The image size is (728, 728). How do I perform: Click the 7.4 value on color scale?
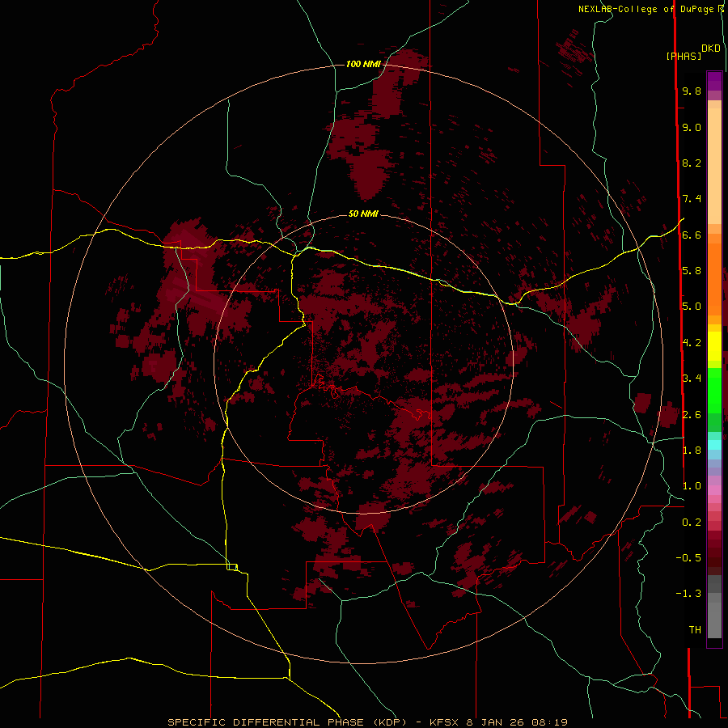(692, 199)
